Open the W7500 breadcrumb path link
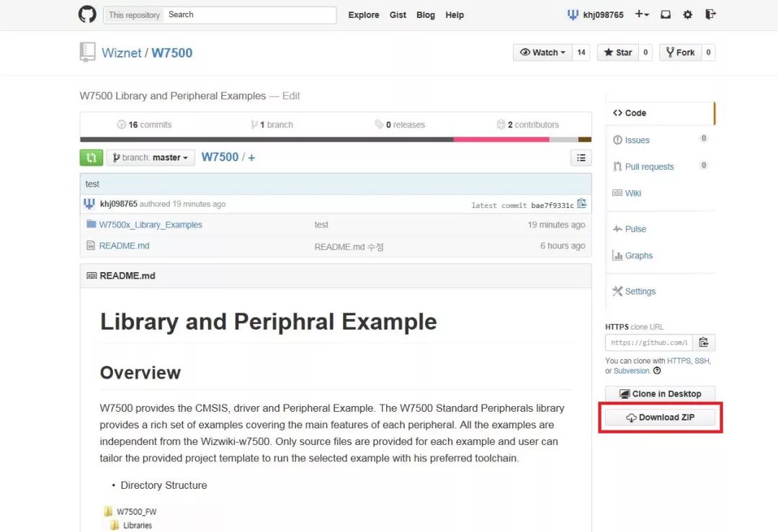This screenshot has width=778, height=532. [x=220, y=157]
